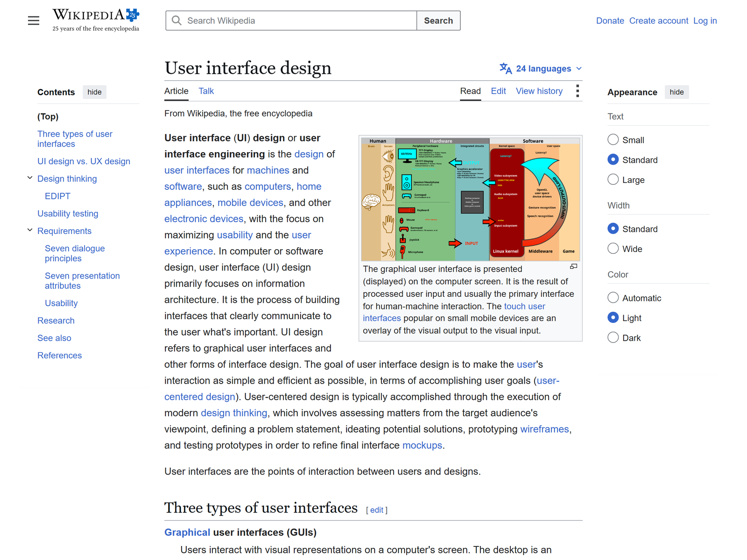This screenshot has width=747, height=560.
Task: Jump to Seven dialogue principles
Action: [x=75, y=253]
